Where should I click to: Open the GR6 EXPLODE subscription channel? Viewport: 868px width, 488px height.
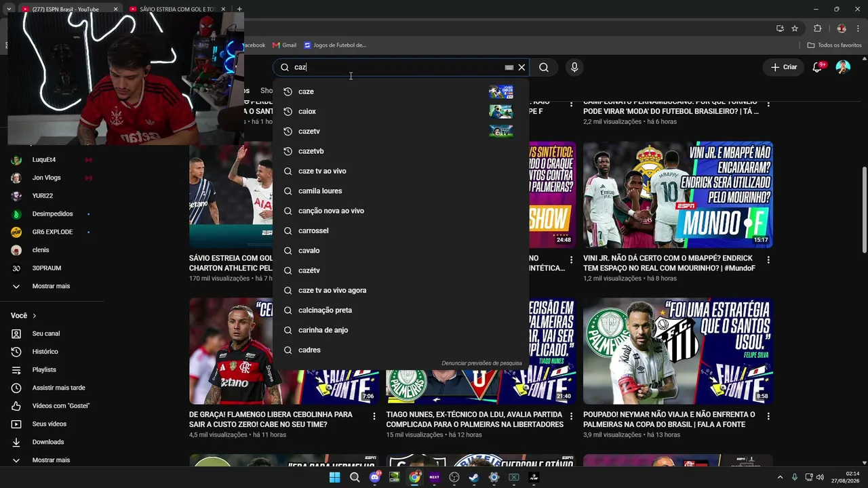(52, 232)
